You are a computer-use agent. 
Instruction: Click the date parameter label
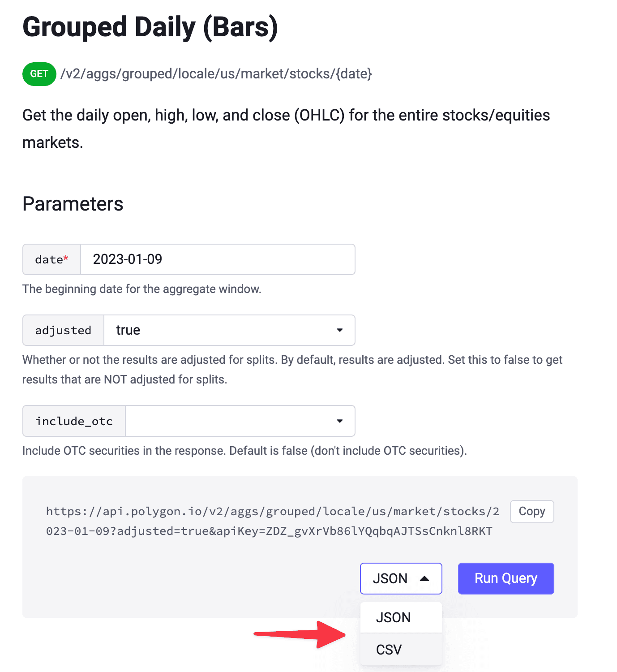[49, 259]
